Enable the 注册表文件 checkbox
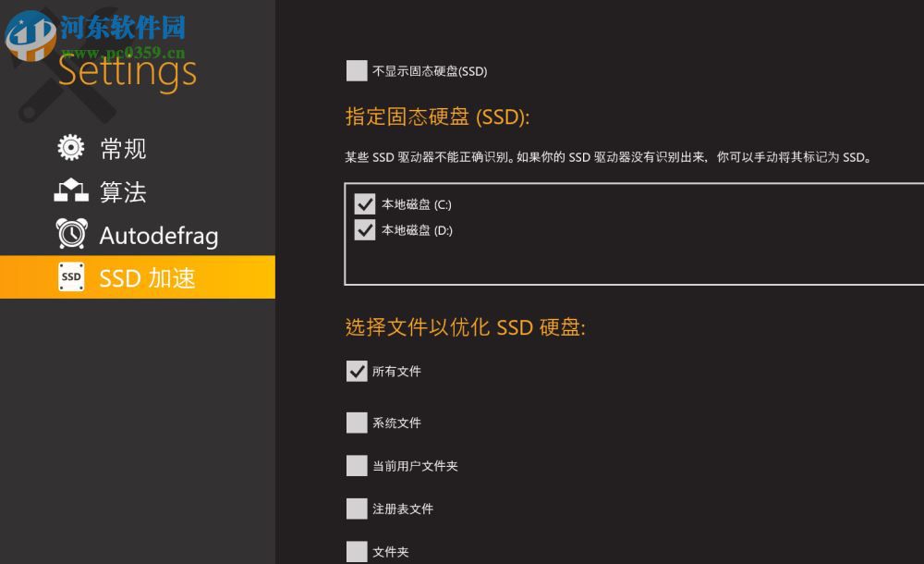The width and height of the screenshot is (924, 564). (x=357, y=509)
